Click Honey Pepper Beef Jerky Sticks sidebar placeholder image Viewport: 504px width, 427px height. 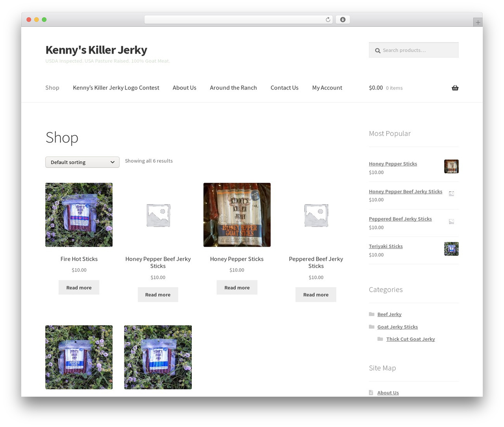(451, 193)
